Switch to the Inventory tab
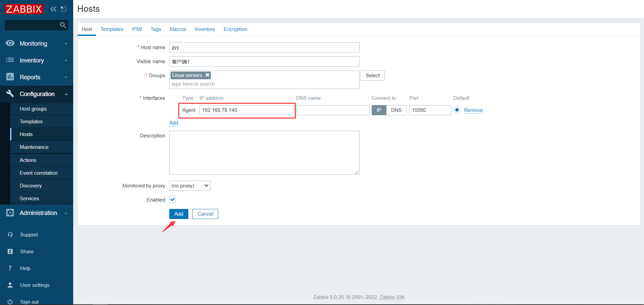This screenshot has width=644, height=305. coord(205,29)
